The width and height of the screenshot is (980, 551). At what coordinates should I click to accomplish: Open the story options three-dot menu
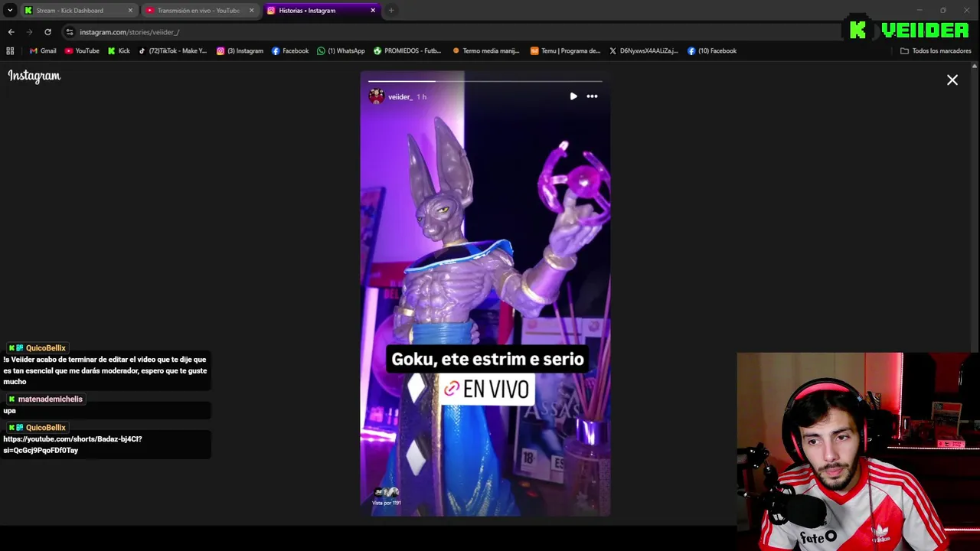pyautogui.click(x=592, y=96)
